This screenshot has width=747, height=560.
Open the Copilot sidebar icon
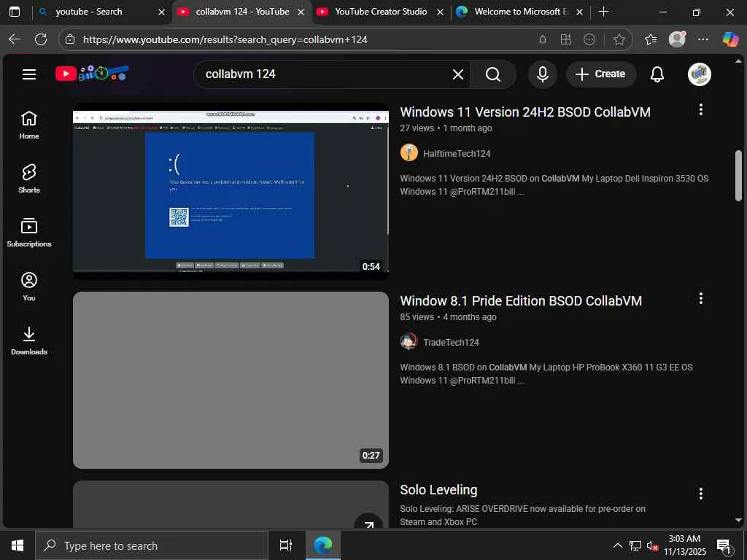(730, 39)
